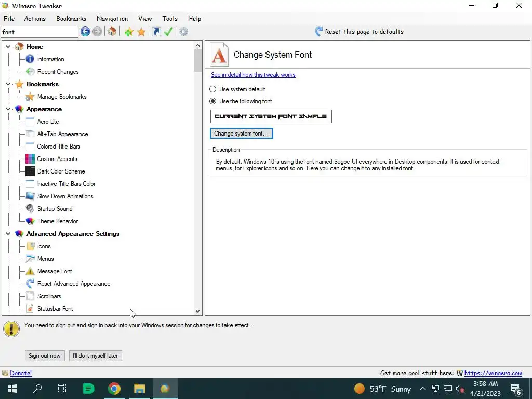Image resolution: width=532 pixels, height=399 pixels.
Task: Open the notification center icon
Action: [516, 389]
